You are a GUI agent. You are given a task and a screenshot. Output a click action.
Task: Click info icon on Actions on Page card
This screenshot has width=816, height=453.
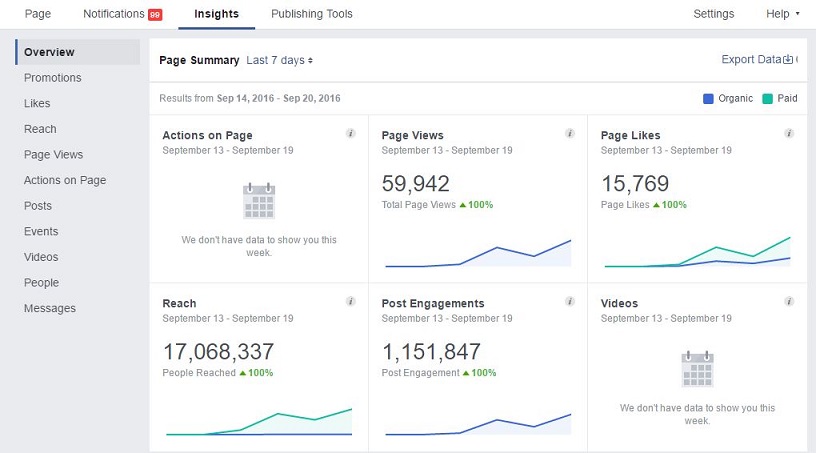click(350, 133)
